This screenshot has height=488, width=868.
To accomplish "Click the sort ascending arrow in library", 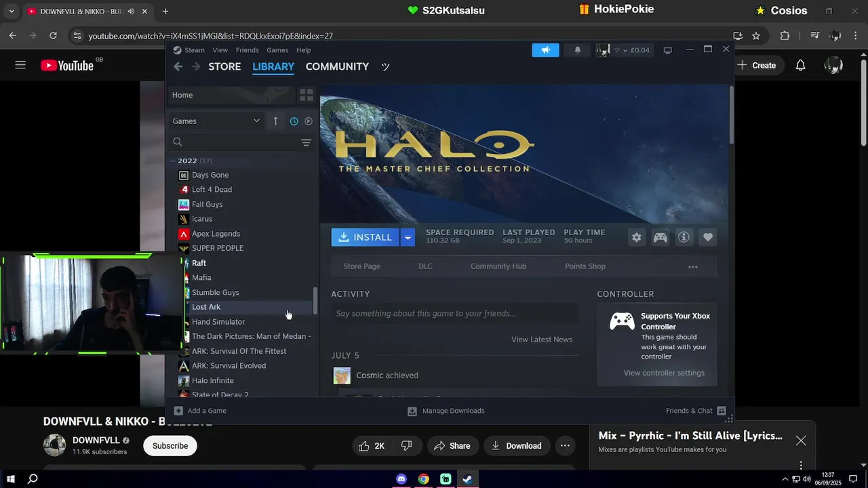I will (x=275, y=121).
